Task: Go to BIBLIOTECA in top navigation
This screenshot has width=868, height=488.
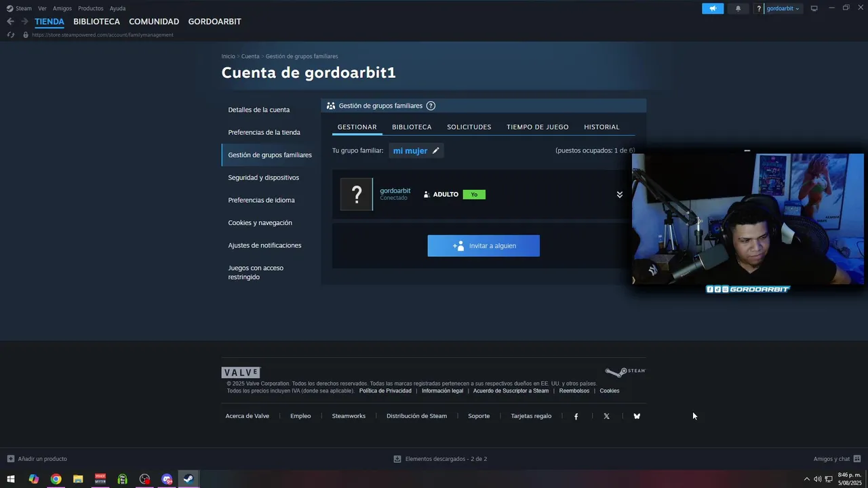Action: click(x=96, y=22)
